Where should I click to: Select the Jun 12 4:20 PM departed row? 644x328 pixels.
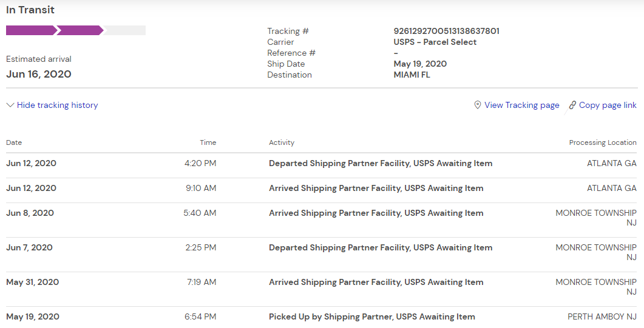pos(381,164)
